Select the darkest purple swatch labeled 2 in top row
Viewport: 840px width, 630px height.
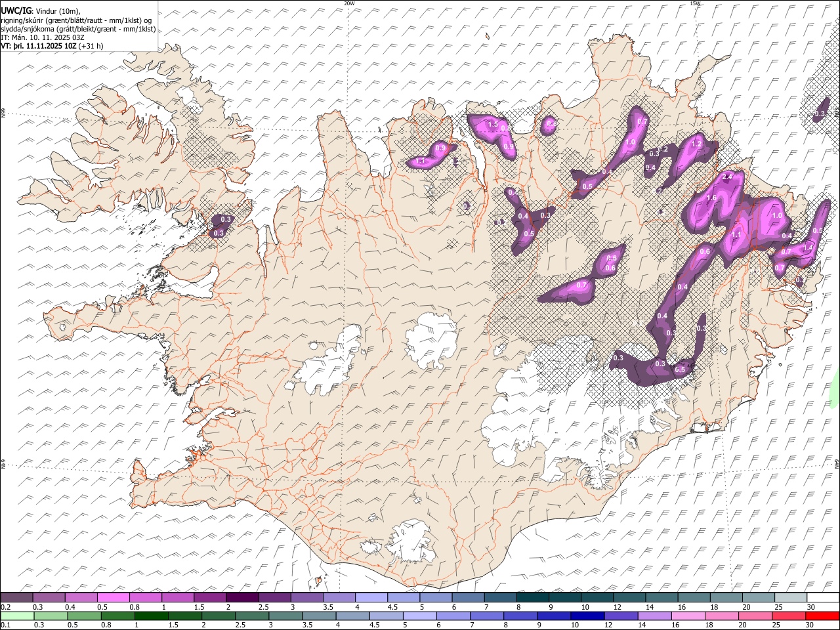tap(241, 598)
